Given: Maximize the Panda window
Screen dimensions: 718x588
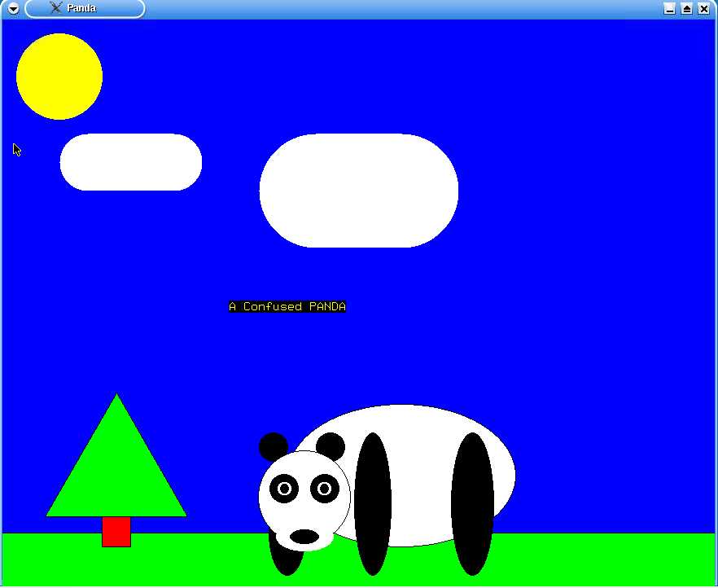Looking at the screenshot, I should tap(686, 8).
